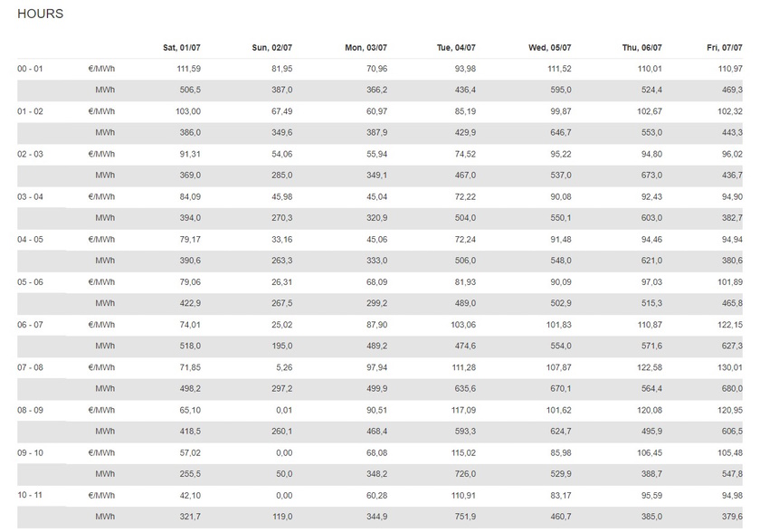Select the Wed, 05/07 column header
The width and height of the screenshot is (760, 532).
tap(550, 48)
